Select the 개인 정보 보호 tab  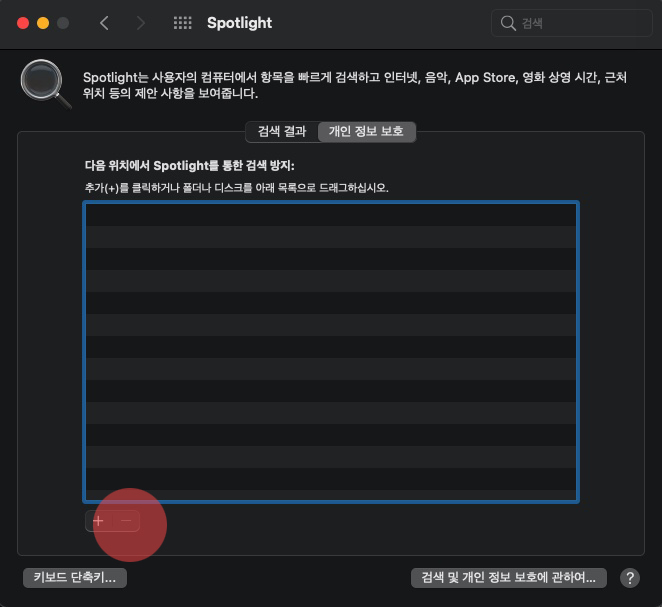366,132
